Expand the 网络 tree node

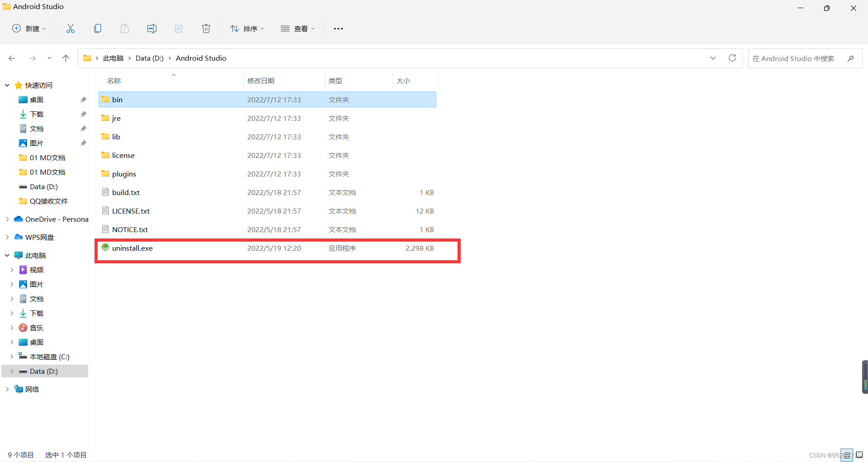(7, 389)
